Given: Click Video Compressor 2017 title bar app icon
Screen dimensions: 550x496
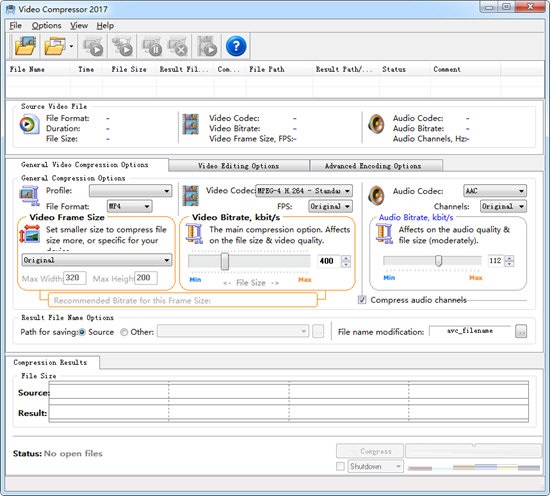Looking at the screenshot, I should (11, 9).
